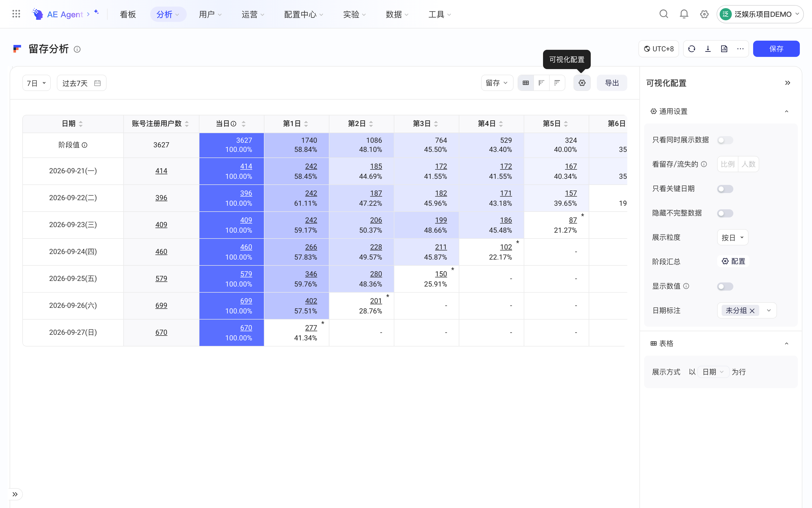Toggle the 只看同时展示数据 switch
This screenshot has height=508, width=812.
pos(725,140)
